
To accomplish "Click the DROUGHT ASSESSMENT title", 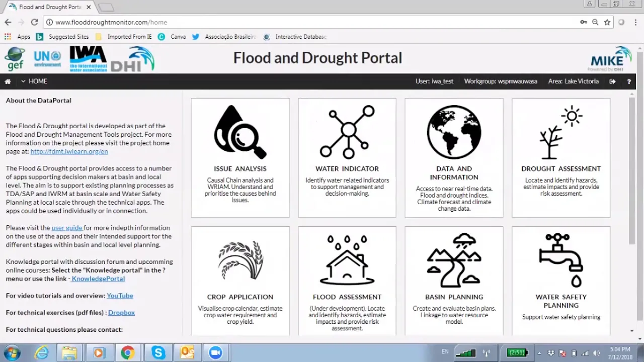I will (561, 169).
